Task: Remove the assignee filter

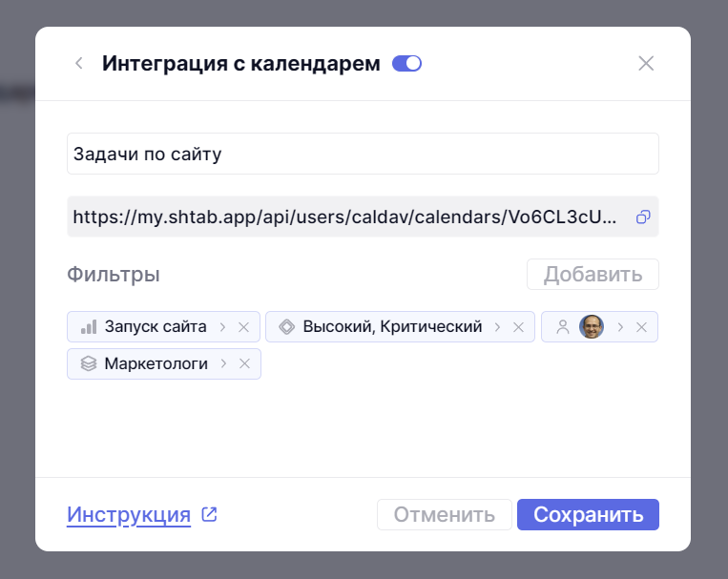Action: click(641, 327)
